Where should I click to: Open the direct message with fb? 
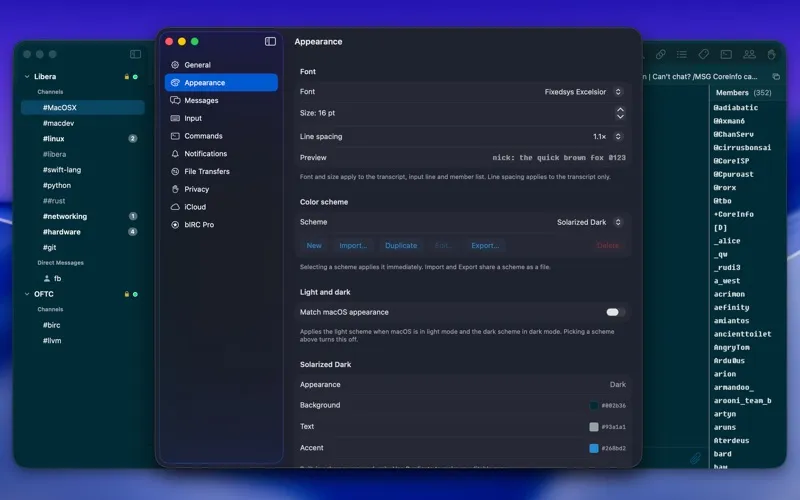click(x=83, y=279)
